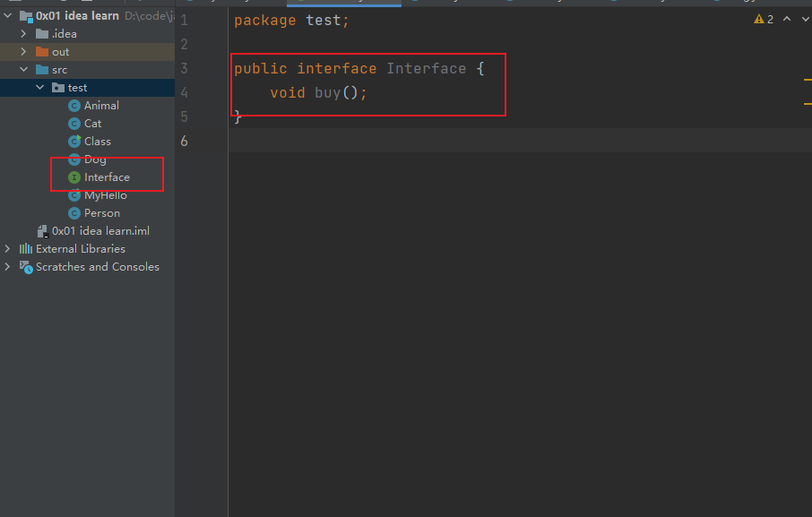Go to previous highlighted error arrow
Image resolution: width=812 pixels, height=517 pixels.
[787, 19]
